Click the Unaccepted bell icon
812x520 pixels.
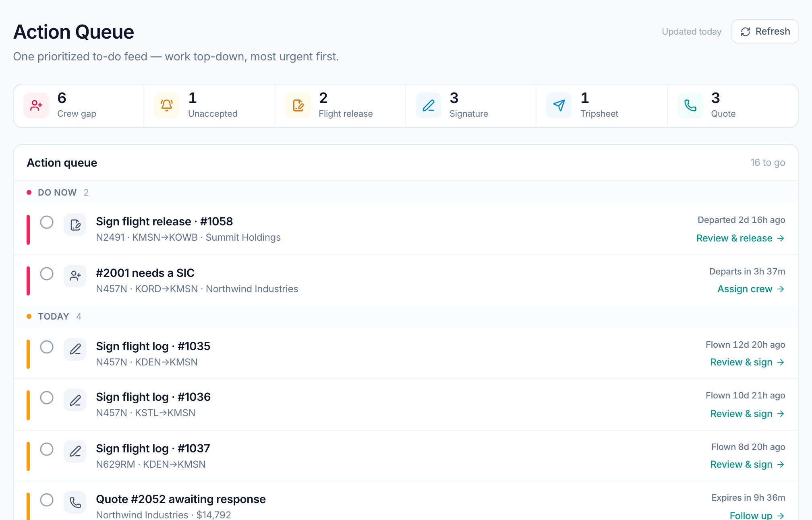pos(167,106)
